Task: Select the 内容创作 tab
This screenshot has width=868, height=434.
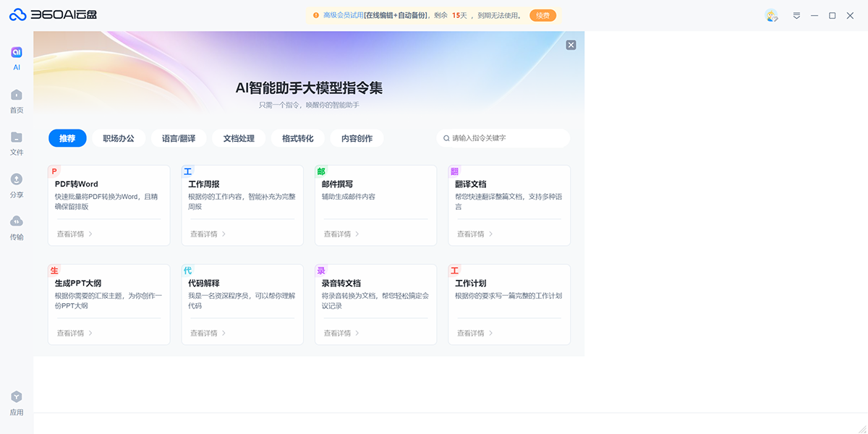Action: (356, 138)
